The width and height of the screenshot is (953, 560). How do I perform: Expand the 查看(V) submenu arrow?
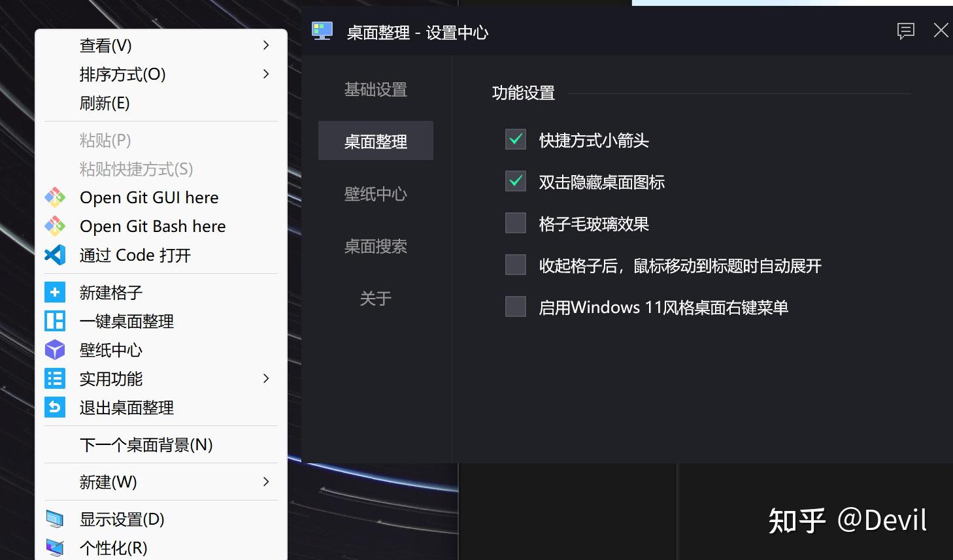point(266,45)
